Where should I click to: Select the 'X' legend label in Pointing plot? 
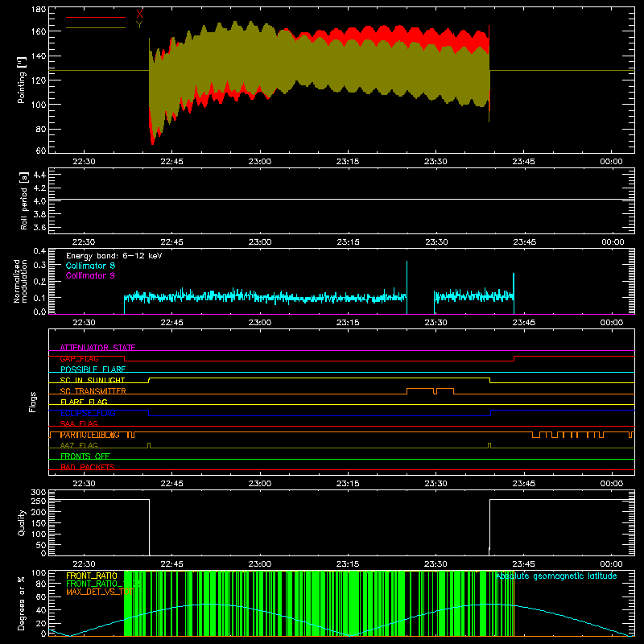tap(139, 14)
